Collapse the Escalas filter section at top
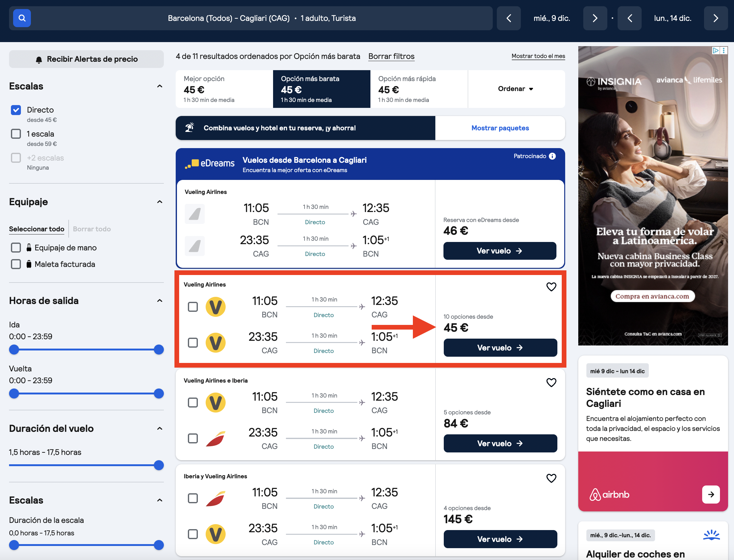 click(160, 86)
